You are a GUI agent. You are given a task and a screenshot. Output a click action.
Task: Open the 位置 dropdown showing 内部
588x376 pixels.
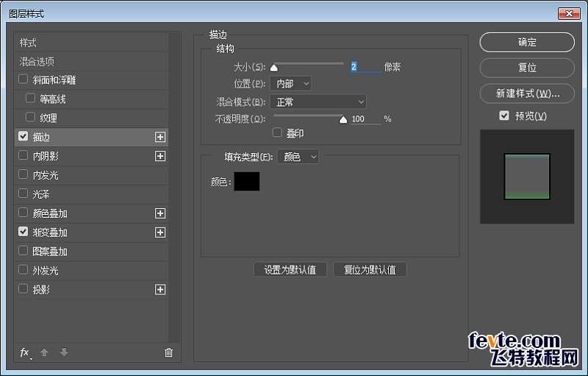coord(291,83)
